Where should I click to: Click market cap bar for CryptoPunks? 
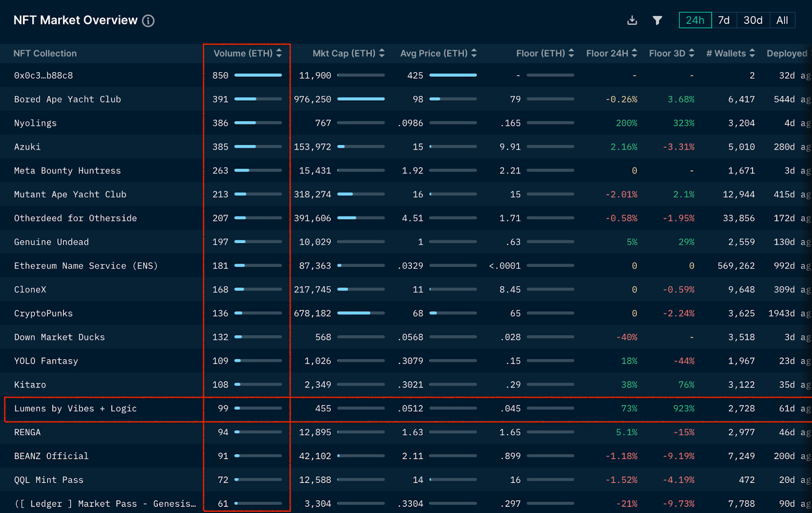361,313
